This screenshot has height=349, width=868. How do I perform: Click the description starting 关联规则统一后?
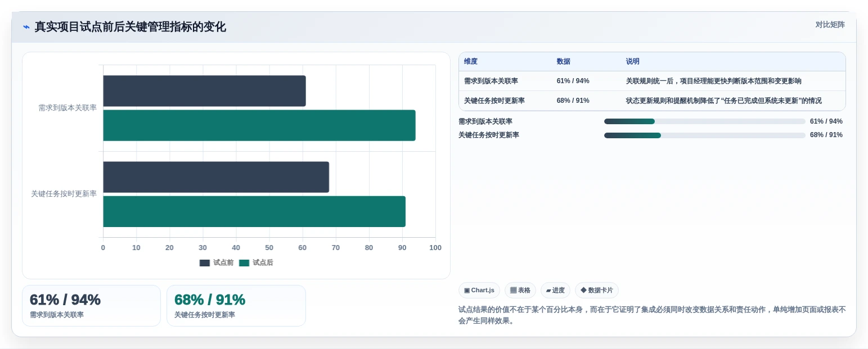point(714,81)
